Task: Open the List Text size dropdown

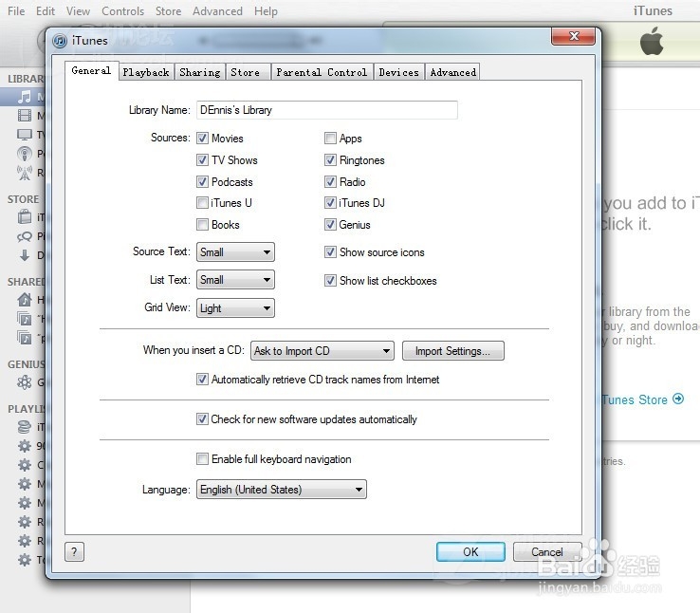Action: point(235,280)
